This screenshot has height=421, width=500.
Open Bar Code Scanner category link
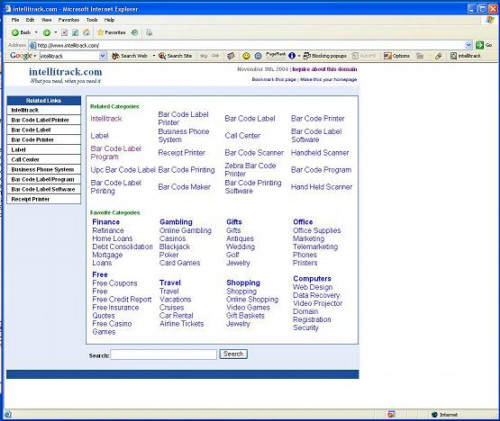tap(254, 153)
